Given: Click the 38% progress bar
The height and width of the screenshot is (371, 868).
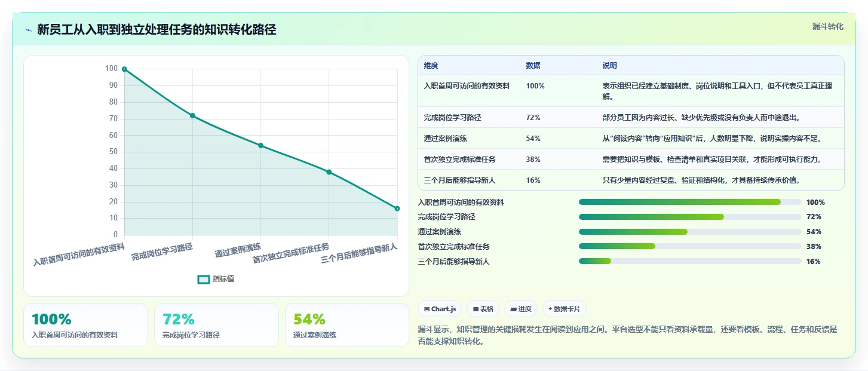Looking at the screenshot, I should [x=690, y=246].
